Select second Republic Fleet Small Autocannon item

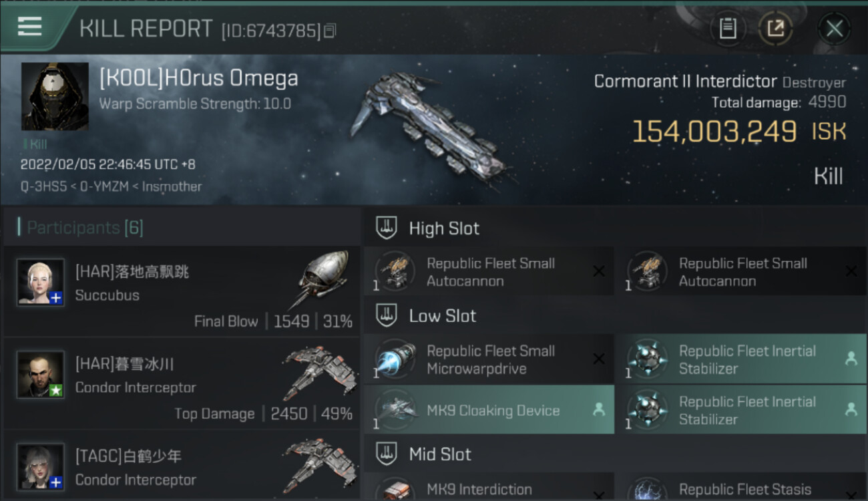pyautogui.click(x=742, y=272)
